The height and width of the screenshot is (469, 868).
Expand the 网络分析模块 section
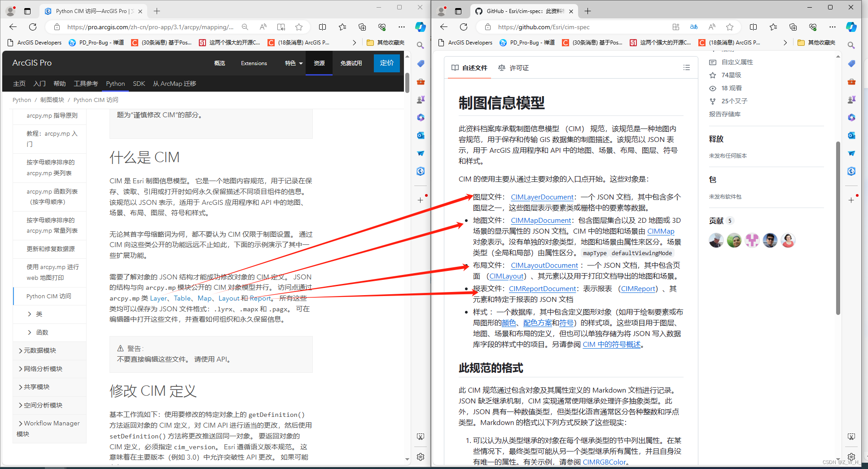click(x=21, y=369)
